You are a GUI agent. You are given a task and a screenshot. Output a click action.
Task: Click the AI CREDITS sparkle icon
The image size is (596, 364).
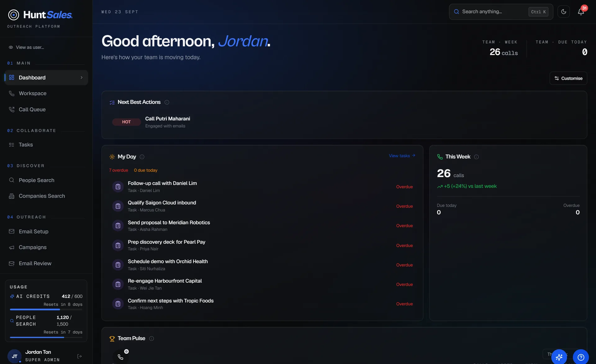12,296
